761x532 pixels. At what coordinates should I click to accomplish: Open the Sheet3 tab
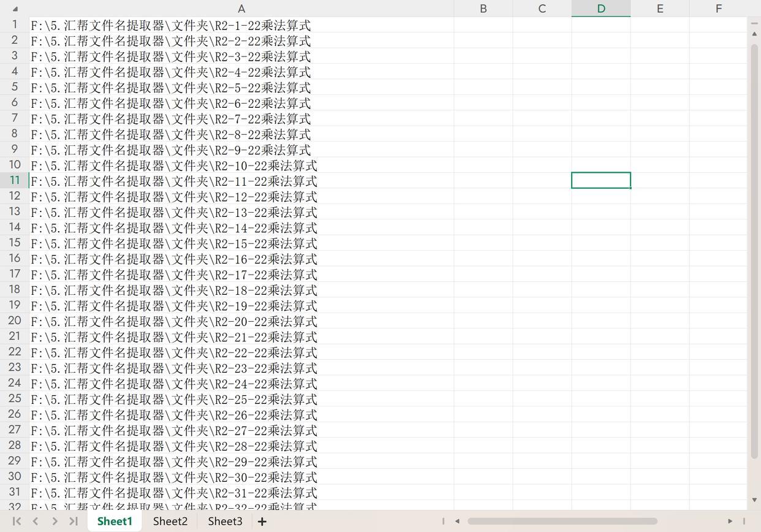pyautogui.click(x=225, y=521)
